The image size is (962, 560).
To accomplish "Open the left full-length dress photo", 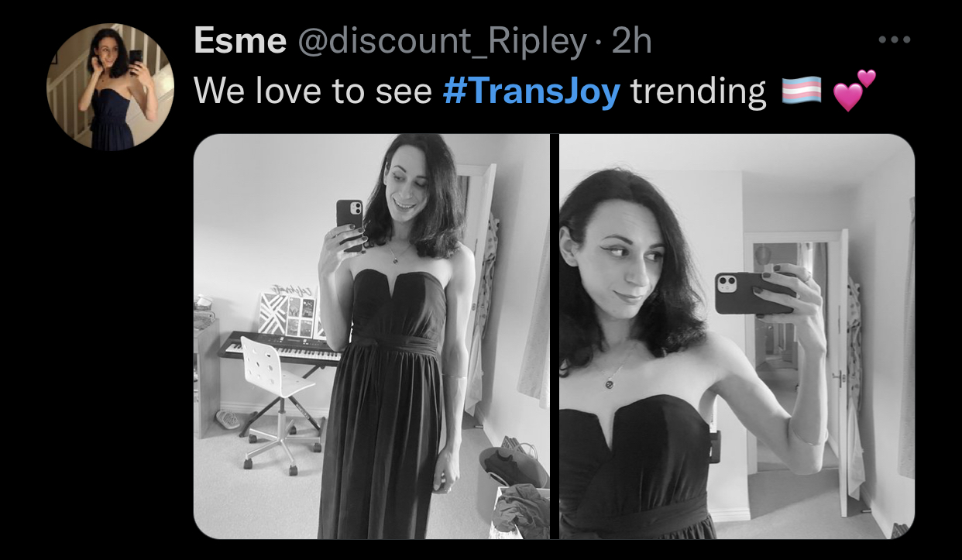I will (372, 336).
